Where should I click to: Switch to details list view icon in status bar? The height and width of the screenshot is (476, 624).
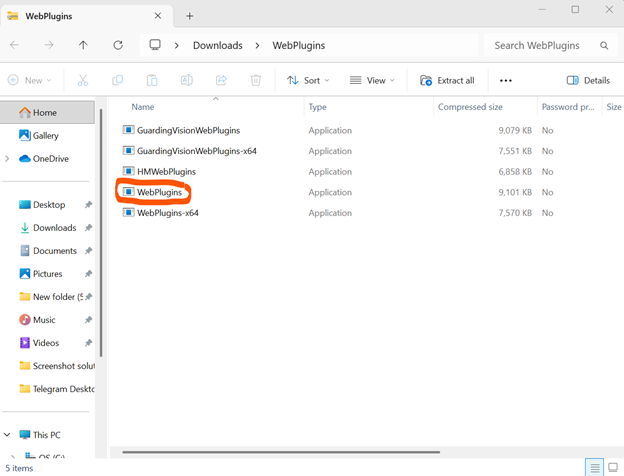pyautogui.click(x=595, y=468)
